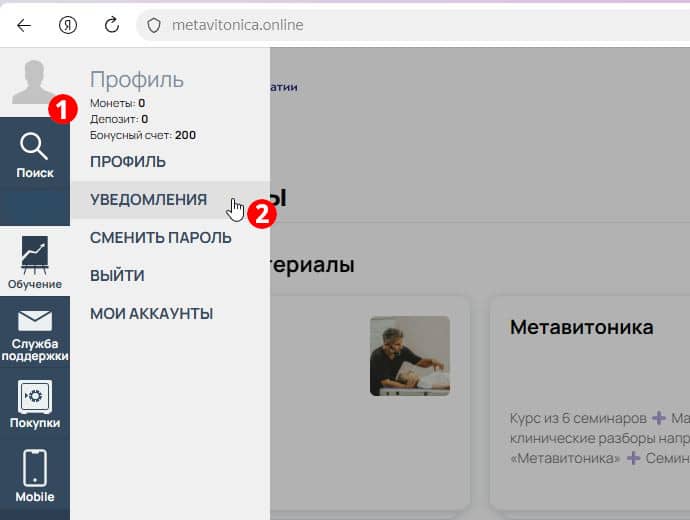Open the Метавитоника course card title
This screenshot has height=520, width=690.
tap(581, 328)
